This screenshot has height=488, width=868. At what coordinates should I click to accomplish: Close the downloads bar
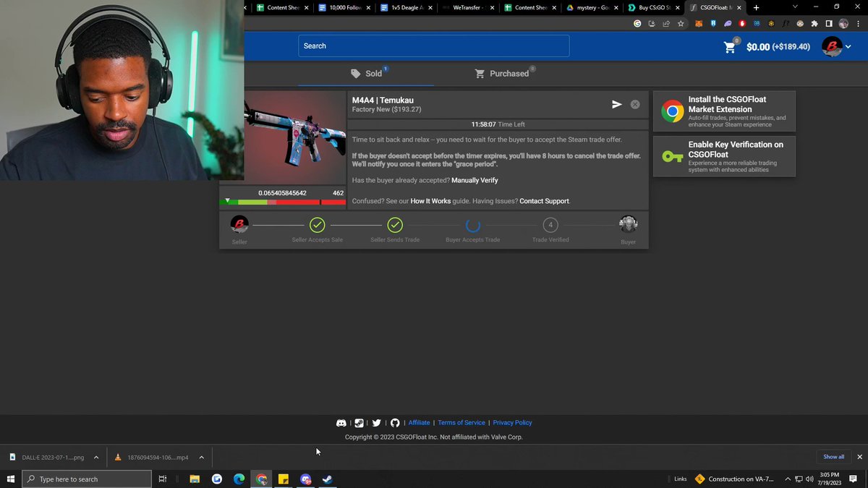859,457
